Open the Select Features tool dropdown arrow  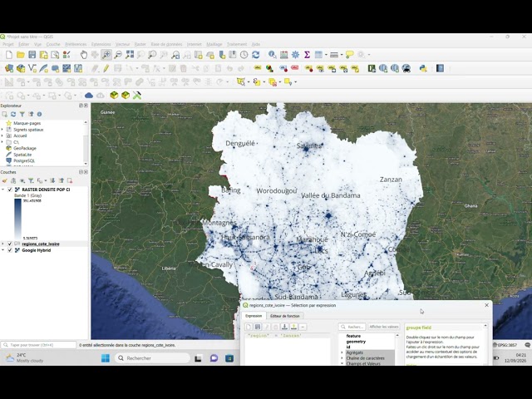click(x=249, y=82)
